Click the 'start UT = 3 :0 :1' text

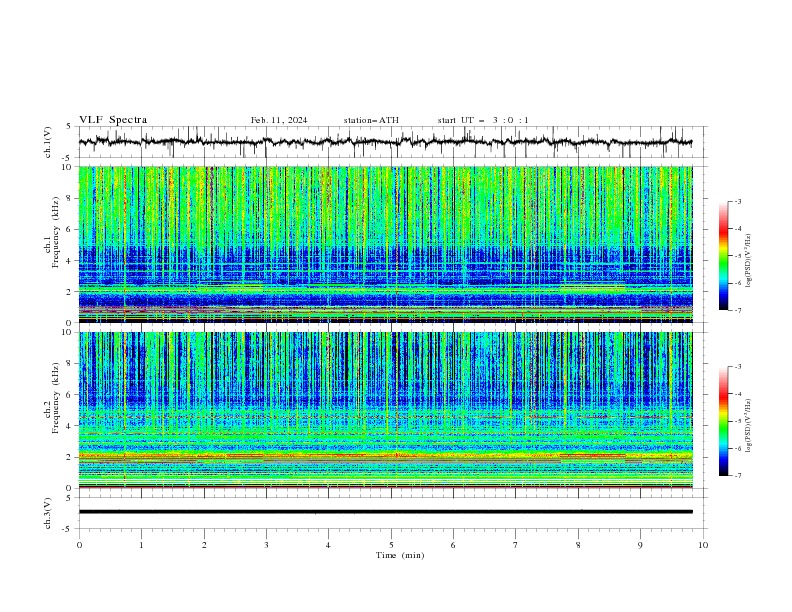tap(483, 120)
